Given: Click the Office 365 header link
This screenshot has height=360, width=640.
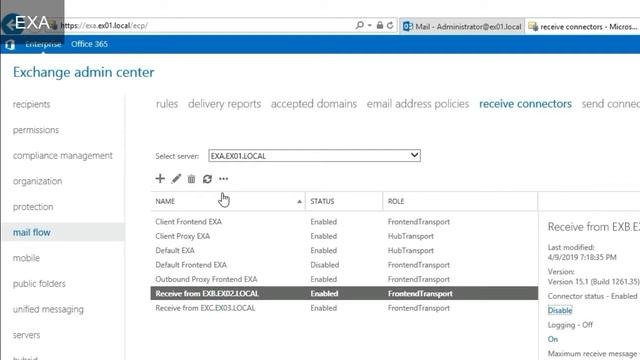Looking at the screenshot, I should [x=89, y=44].
